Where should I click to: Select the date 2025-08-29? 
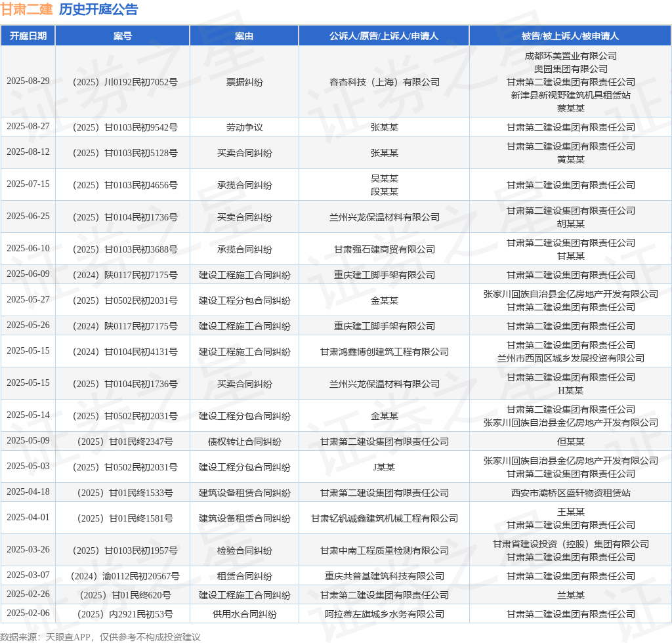[x=28, y=81]
